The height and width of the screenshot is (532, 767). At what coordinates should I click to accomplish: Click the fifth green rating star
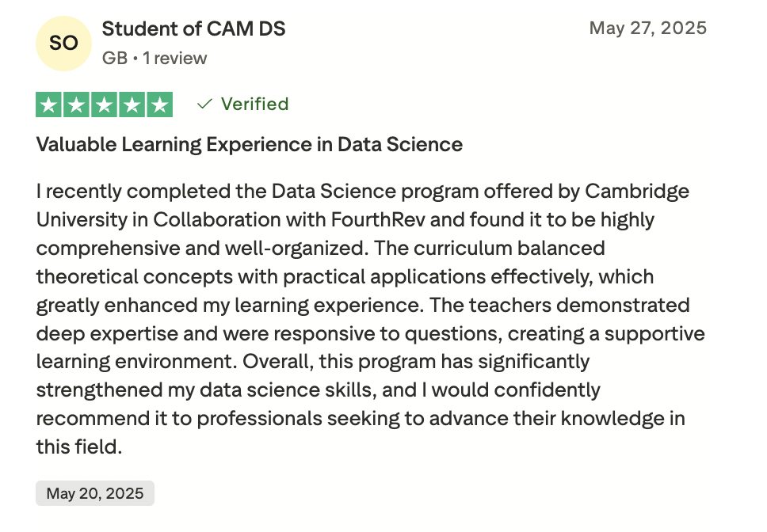[x=160, y=104]
